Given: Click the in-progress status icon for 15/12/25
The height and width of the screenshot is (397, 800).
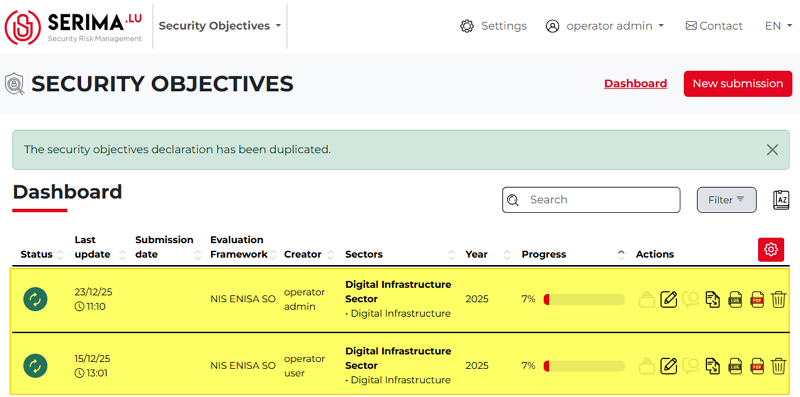Looking at the screenshot, I should click(35, 366).
